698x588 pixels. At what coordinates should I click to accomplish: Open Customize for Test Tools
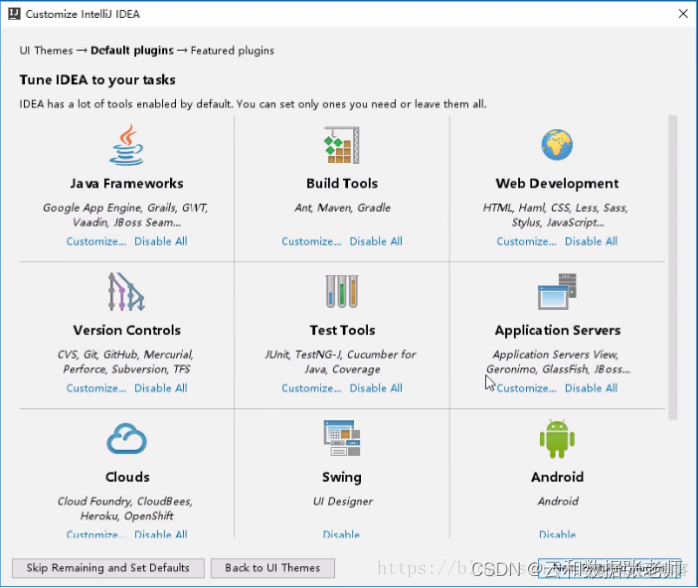(x=311, y=388)
